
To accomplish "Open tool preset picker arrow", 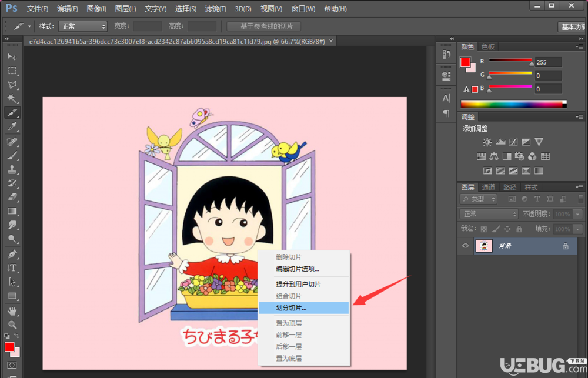I will tap(29, 26).
